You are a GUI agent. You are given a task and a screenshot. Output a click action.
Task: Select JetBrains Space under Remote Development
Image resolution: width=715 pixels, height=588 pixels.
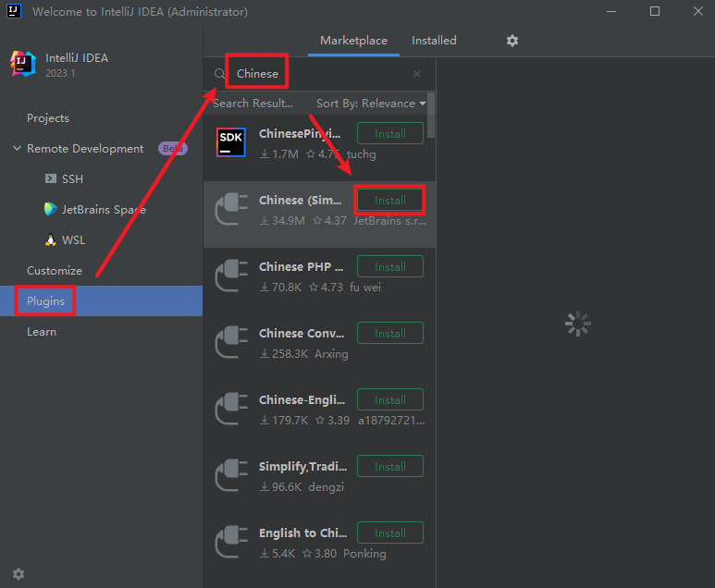pos(104,210)
